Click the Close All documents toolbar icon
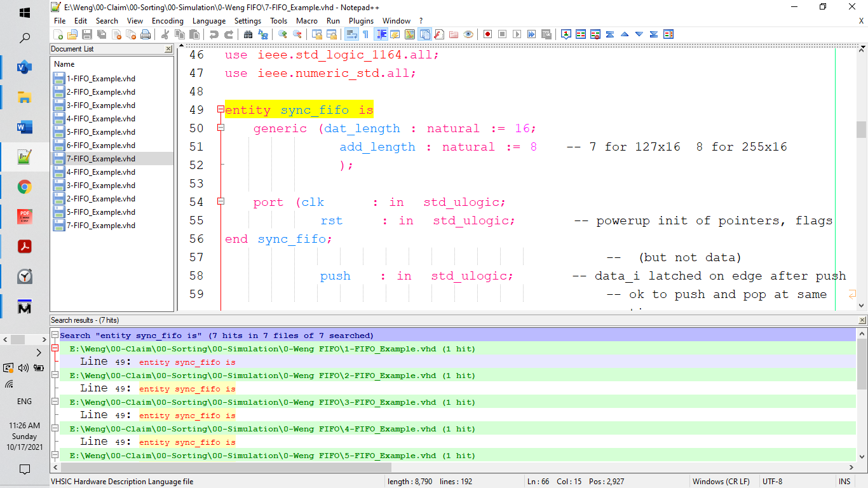Image resolution: width=868 pixels, height=488 pixels. (131, 34)
